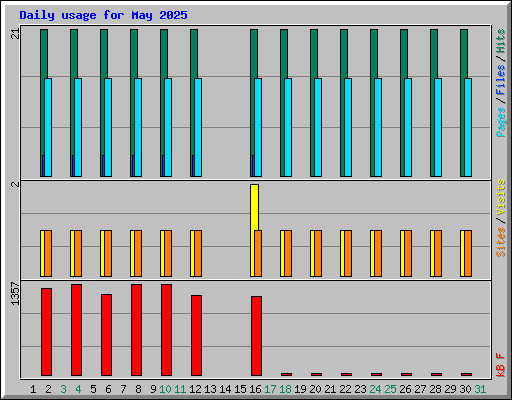
Task: Click the day 1 label on the axis
Action: pos(33,389)
